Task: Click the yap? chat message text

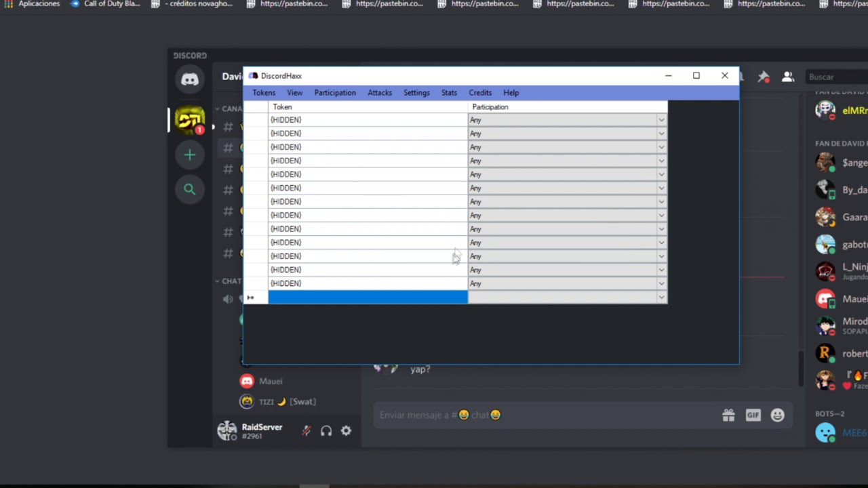Action: (x=420, y=369)
